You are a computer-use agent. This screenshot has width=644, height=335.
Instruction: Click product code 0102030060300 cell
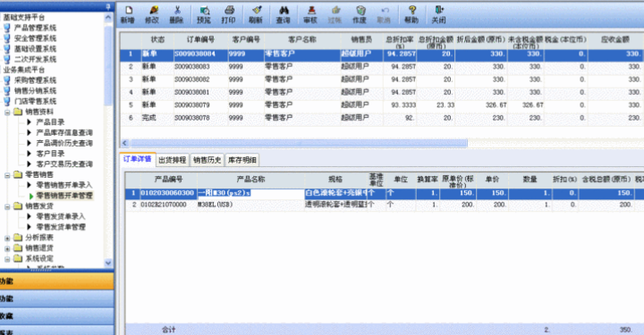click(x=167, y=193)
